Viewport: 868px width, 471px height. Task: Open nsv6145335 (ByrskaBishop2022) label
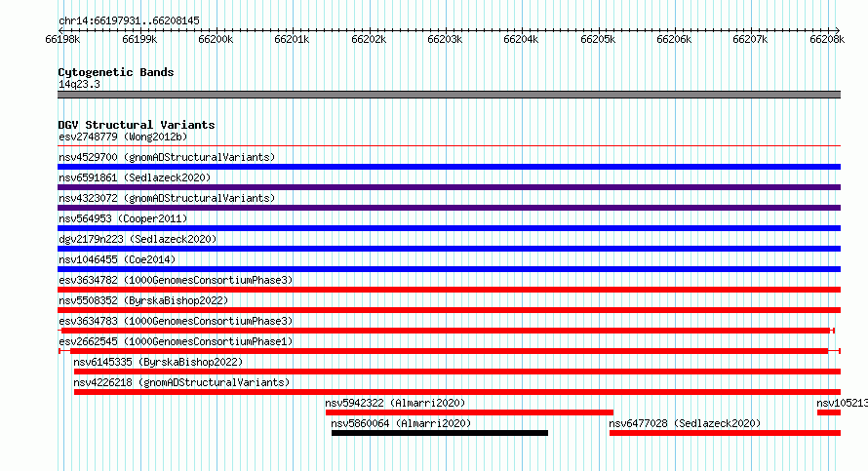158,362
